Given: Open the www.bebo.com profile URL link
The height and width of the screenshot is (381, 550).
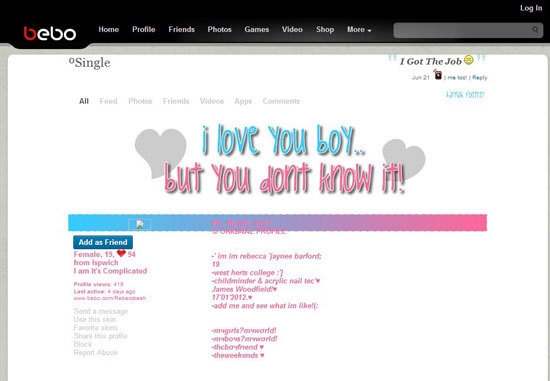Looking at the screenshot, I should pos(110,298).
